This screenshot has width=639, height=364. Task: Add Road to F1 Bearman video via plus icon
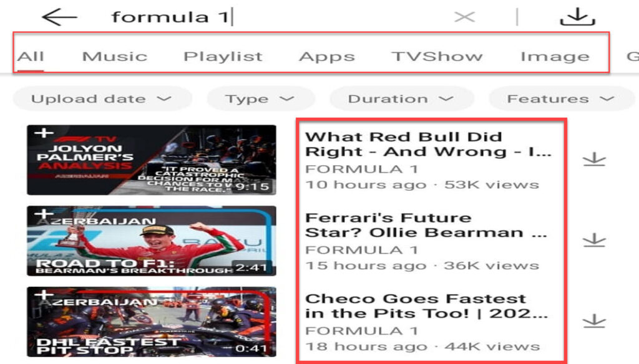44,214
